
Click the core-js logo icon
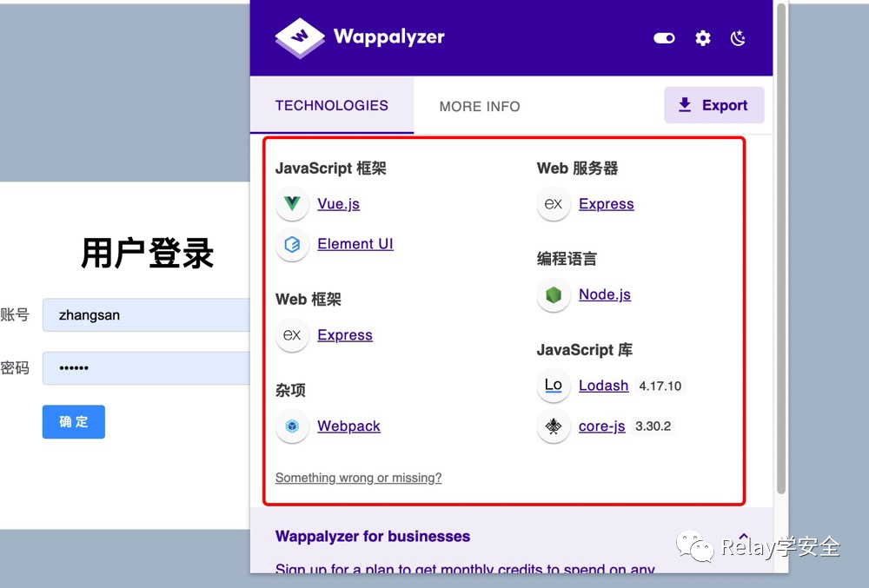553,426
